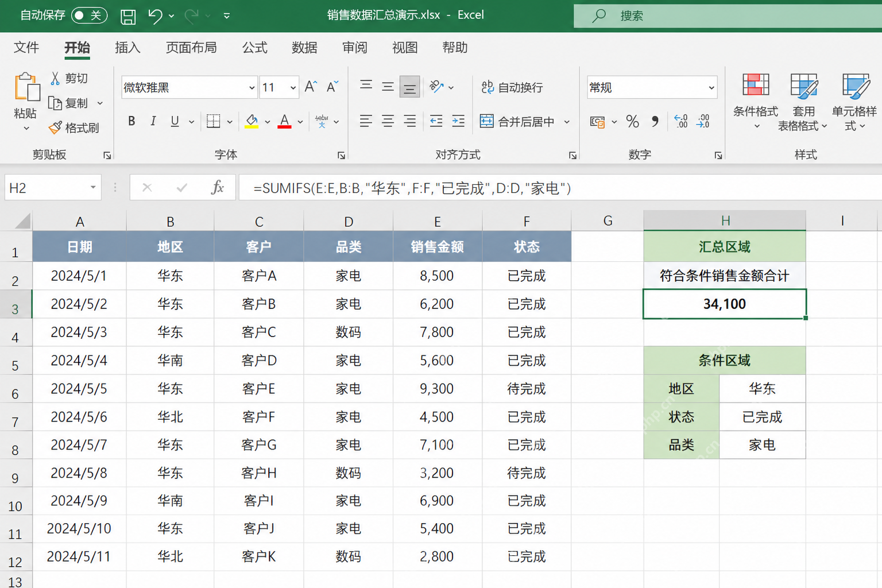
Task: Click the Cut (剪切) scissors icon
Action: pos(56,78)
